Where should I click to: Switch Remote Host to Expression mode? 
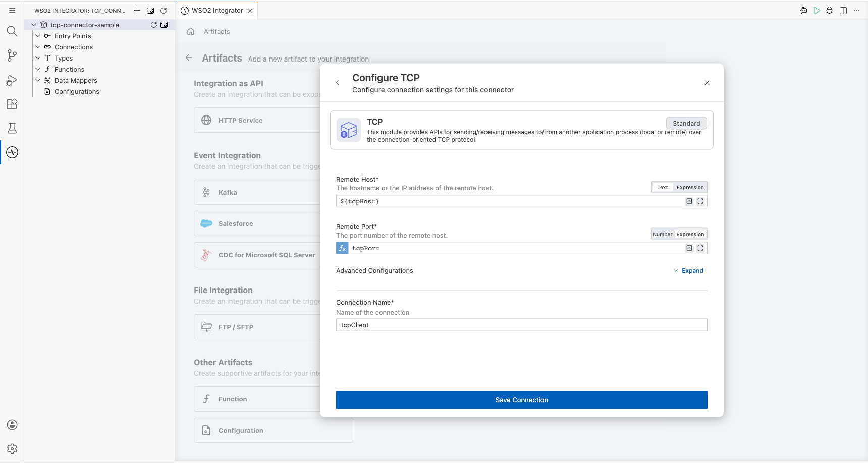(690, 187)
